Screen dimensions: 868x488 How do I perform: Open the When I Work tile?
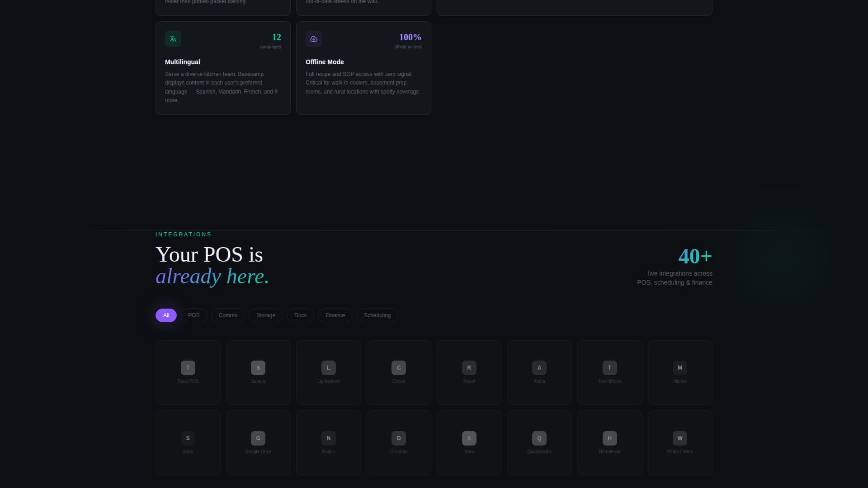pyautogui.click(x=680, y=443)
